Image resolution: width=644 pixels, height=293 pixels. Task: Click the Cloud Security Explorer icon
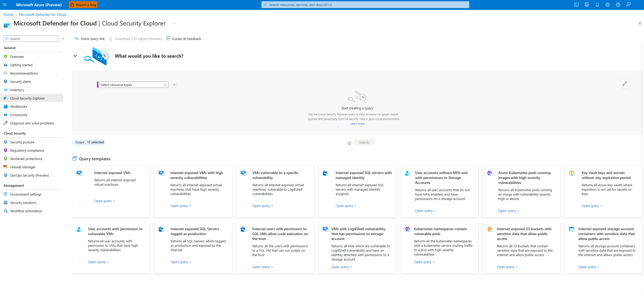pyautogui.click(x=6, y=98)
